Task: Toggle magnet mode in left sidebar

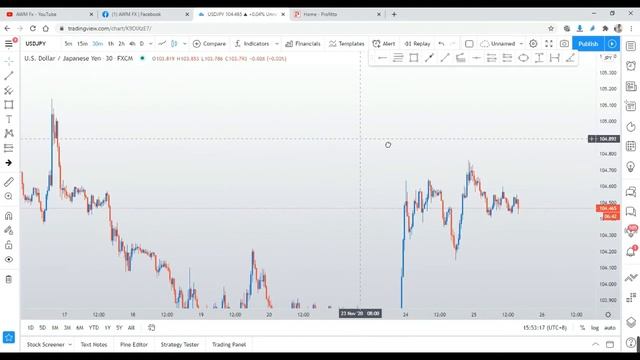Action: tap(9, 216)
